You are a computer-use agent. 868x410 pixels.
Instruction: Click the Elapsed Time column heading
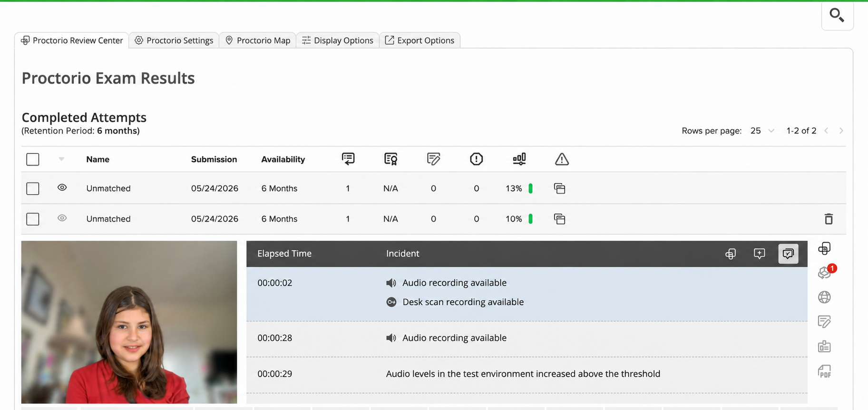pyautogui.click(x=284, y=254)
